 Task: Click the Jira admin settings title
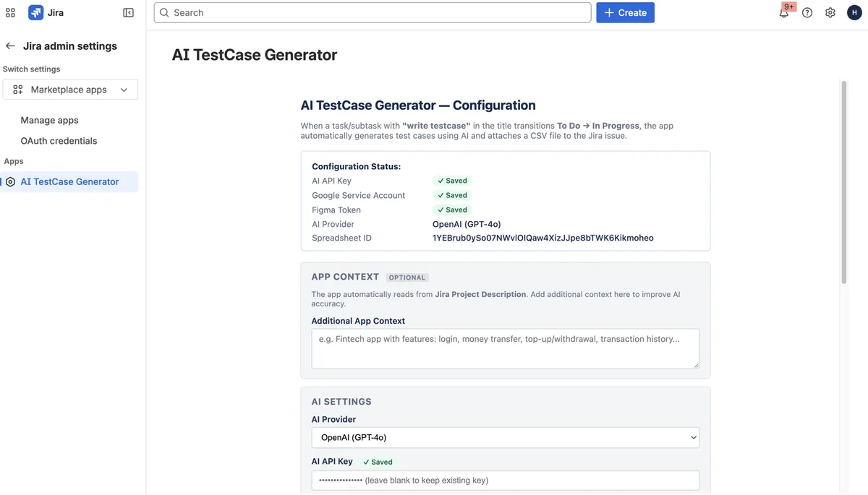(70, 46)
